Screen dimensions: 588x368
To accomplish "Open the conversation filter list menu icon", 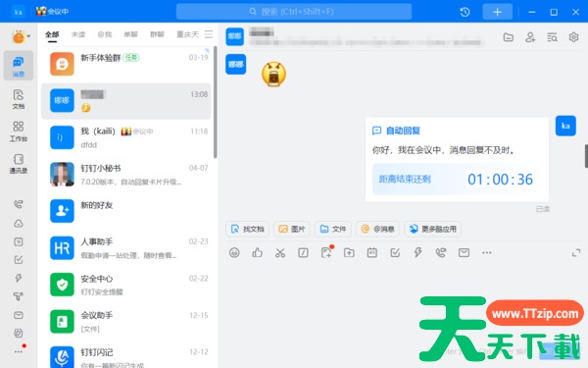I will click(x=209, y=34).
